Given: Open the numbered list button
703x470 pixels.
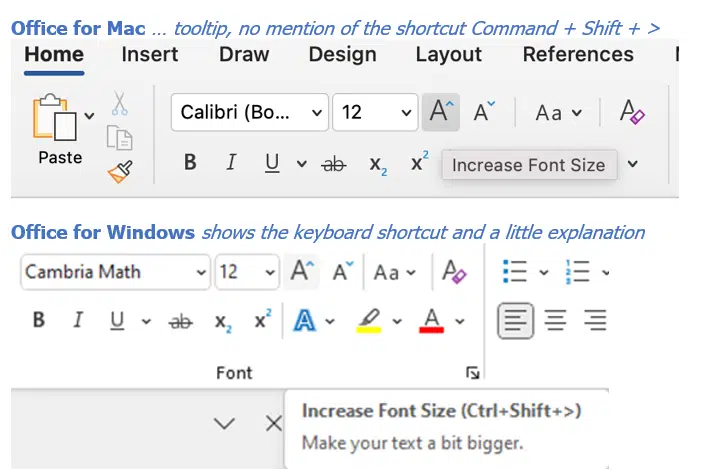Looking at the screenshot, I should tap(577, 272).
